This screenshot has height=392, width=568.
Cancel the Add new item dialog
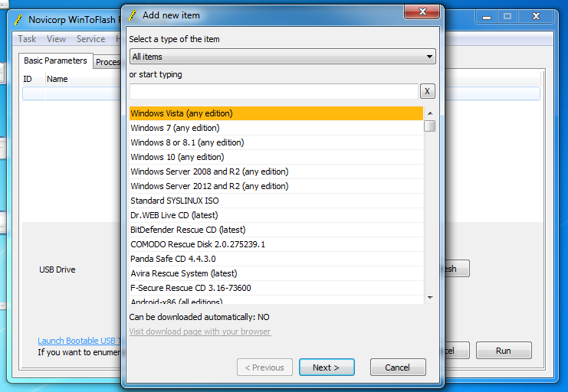point(398,367)
